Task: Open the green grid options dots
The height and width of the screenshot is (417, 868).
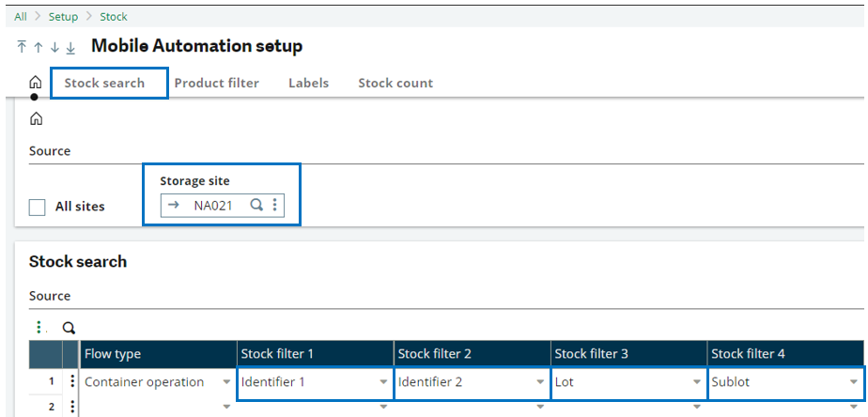Action: 39,328
